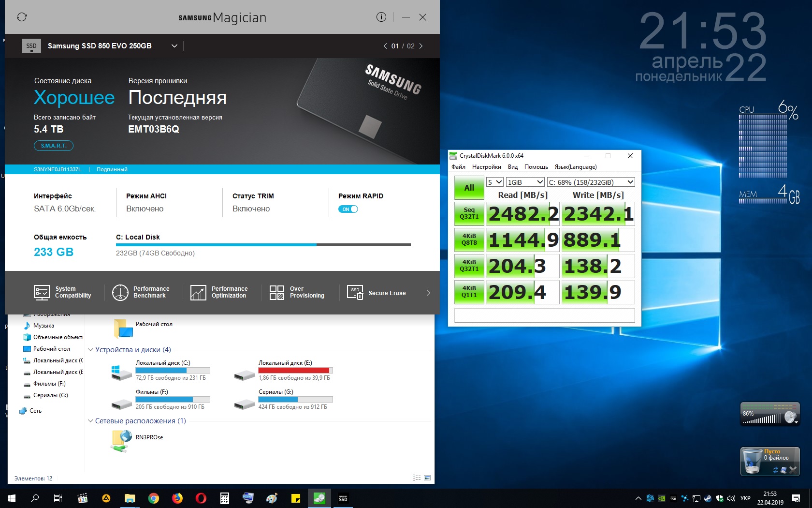812x508 pixels.
Task: Open the 1GiB test size dropdown
Action: (525, 182)
